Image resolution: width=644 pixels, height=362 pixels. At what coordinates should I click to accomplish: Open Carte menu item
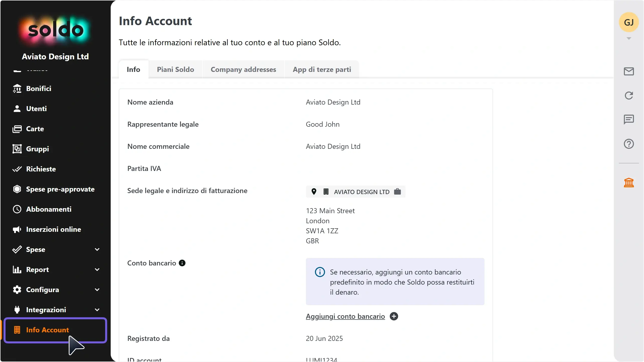[55, 129]
